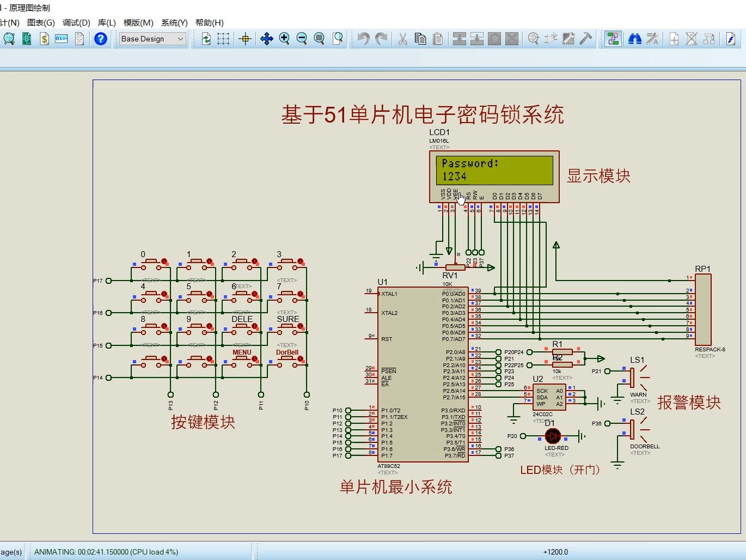Open the 图表(G) menu
This screenshot has width=746, height=560.
(41, 22)
